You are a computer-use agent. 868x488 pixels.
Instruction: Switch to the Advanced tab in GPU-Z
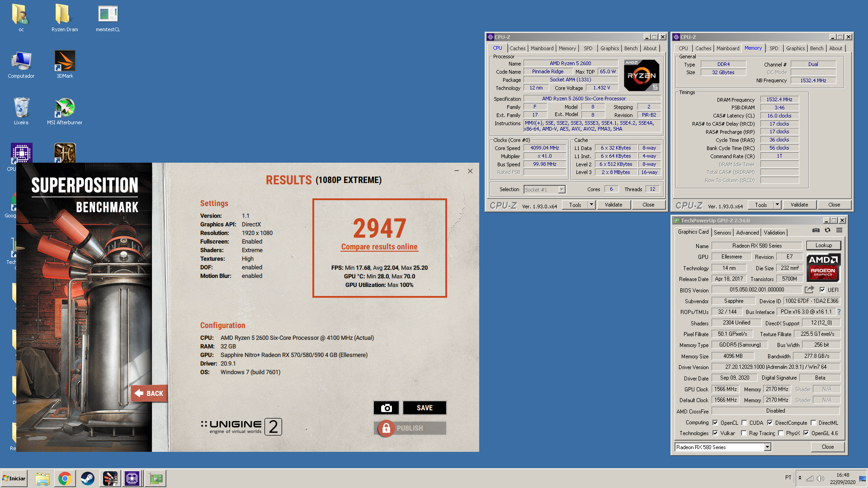click(748, 233)
